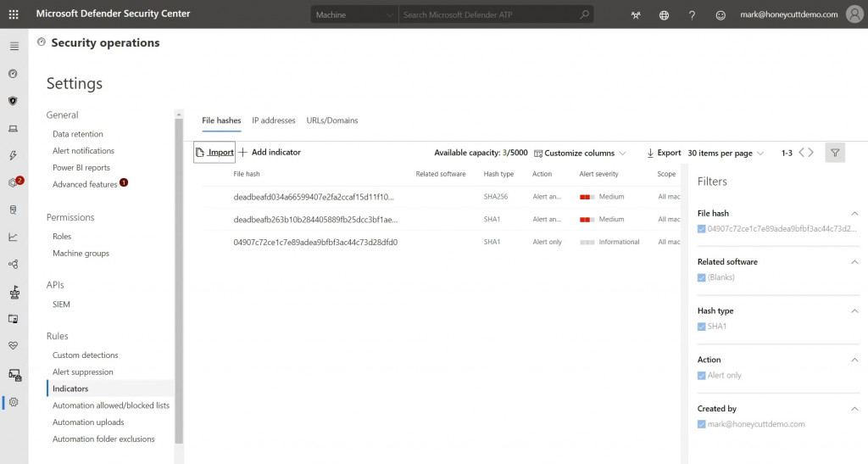The width and height of the screenshot is (868, 464).
Task: Open Roles under Permissions
Action: click(62, 237)
